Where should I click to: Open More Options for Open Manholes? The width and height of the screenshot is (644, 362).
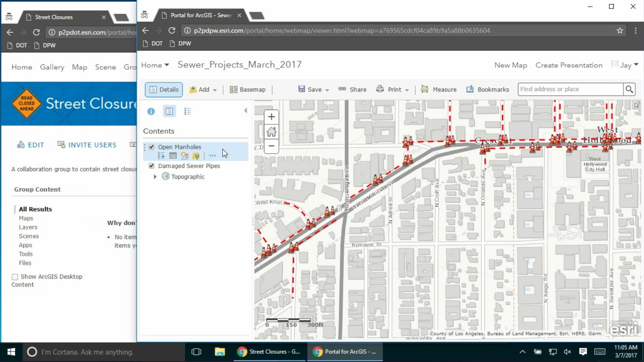[212, 156]
